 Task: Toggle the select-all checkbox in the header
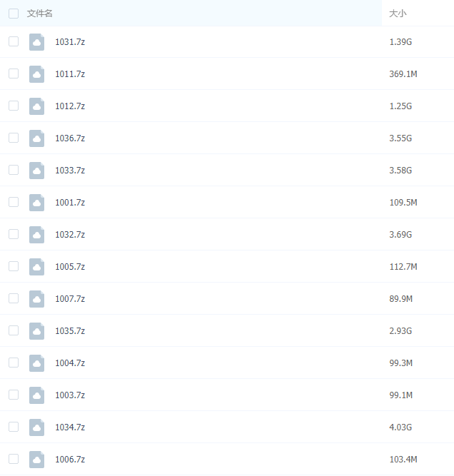click(14, 14)
